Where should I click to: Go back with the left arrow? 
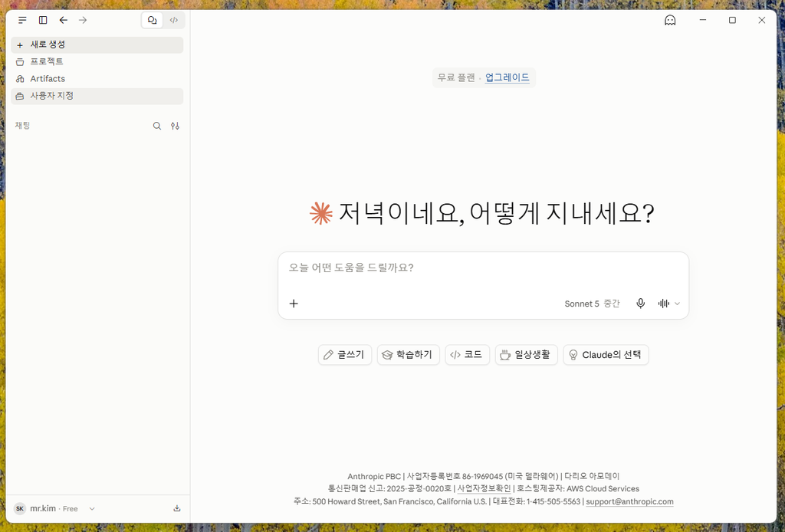point(63,20)
